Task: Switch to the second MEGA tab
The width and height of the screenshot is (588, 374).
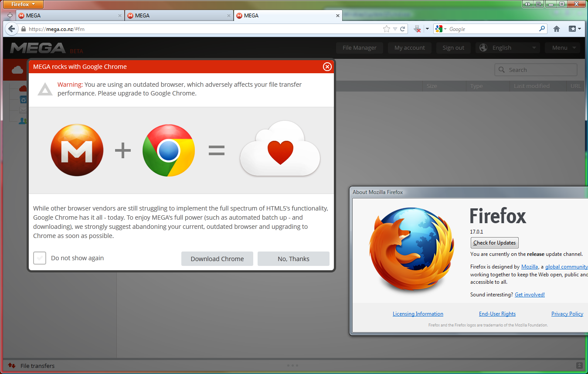Action: click(x=179, y=15)
